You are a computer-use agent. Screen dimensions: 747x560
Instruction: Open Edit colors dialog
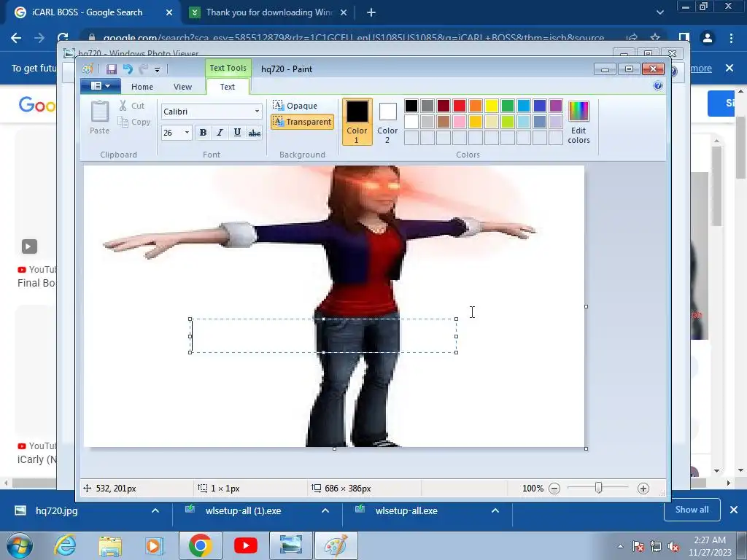[578, 122]
